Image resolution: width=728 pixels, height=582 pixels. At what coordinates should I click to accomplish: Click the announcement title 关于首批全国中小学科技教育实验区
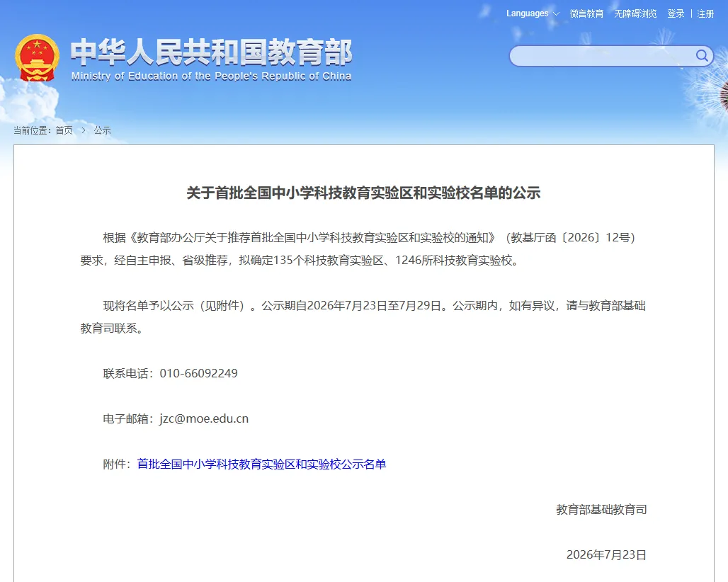[x=363, y=193]
